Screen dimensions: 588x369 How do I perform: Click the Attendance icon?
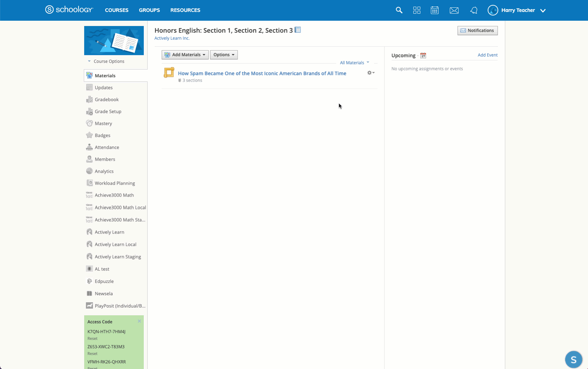tap(89, 147)
